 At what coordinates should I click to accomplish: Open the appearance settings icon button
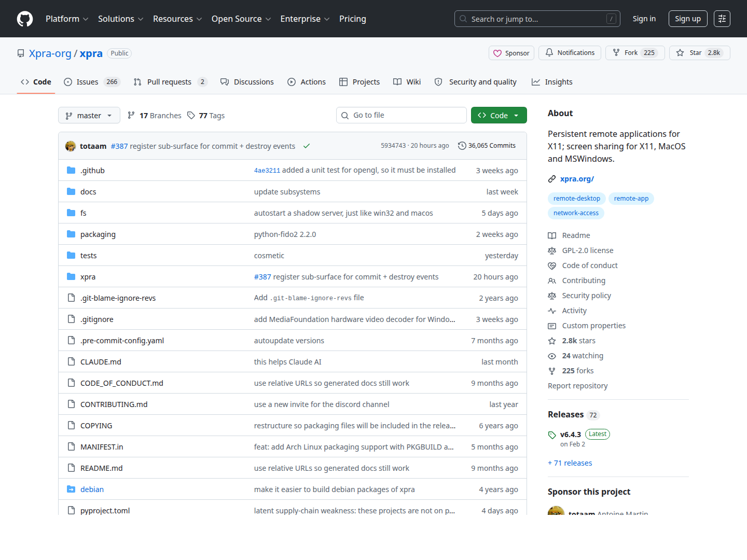pos(722,19)
